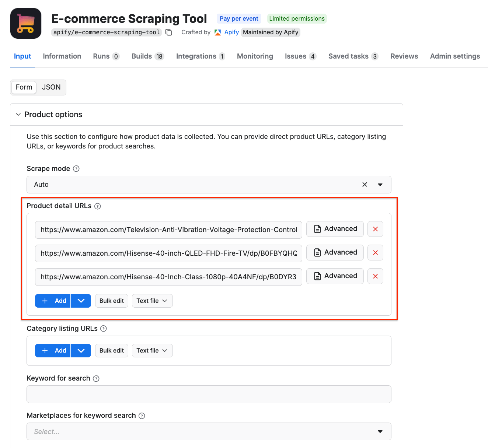Click the Keyword for search help icon

(x=96, y=378)
